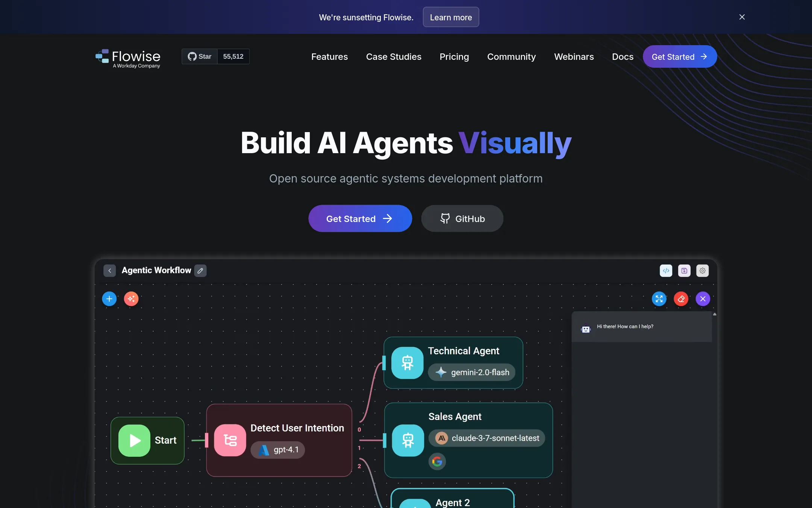
Task: Click the Sales Agent robot icon
Action: (408, 440)
